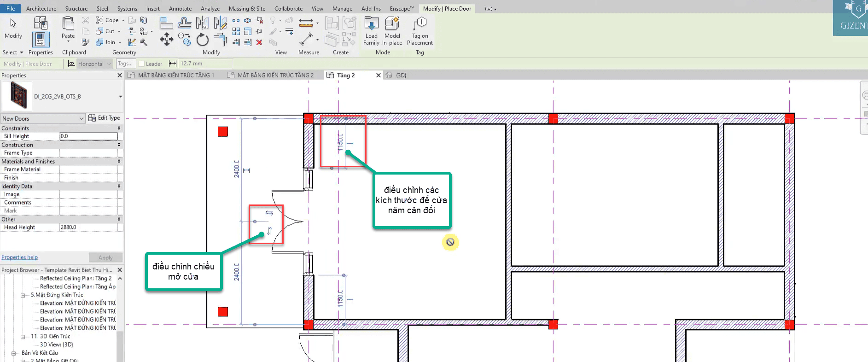Close the Tầng 2 view tab

pyautogui.click(x=379, y=75)
